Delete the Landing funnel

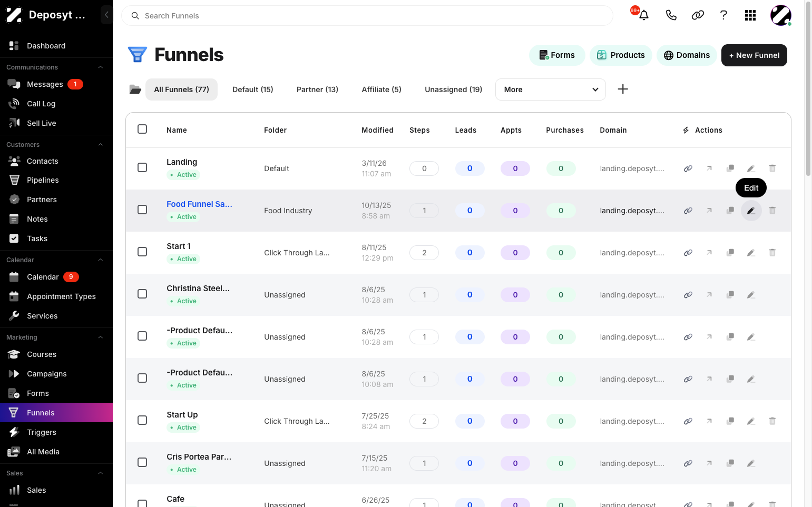[772, 168]
